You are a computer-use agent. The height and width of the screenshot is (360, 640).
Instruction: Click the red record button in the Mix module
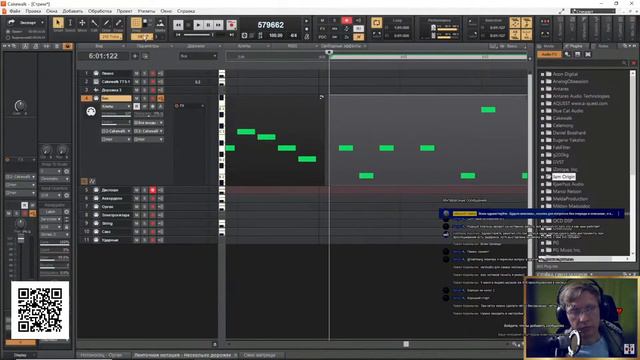(347, 20)
